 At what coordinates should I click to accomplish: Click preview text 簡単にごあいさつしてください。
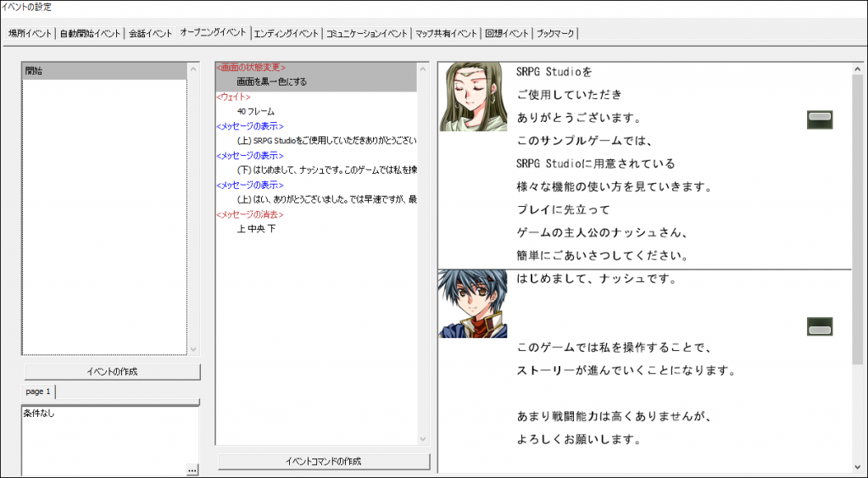pos(603,256)
